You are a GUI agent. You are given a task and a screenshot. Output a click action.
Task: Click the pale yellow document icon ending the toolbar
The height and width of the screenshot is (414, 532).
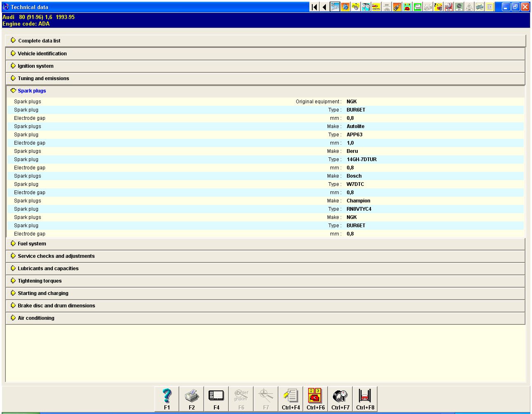coord(490,7)
